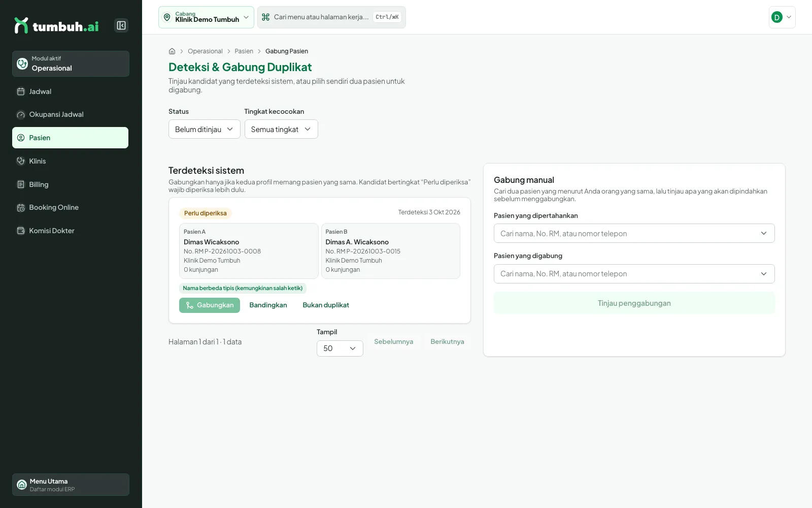Click the home icon in the breadcrumb
This screenshot has height=508, width=812.
click(172, 51)
